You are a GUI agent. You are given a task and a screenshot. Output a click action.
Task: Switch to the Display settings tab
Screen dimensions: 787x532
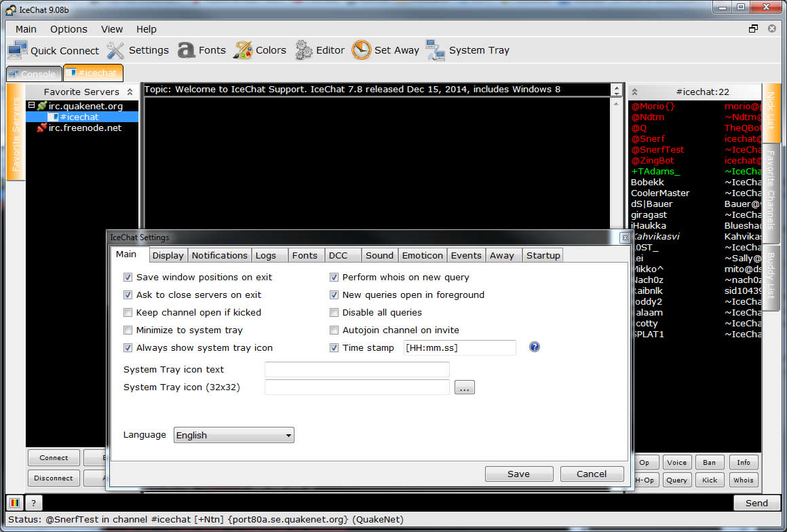[168, 255]
